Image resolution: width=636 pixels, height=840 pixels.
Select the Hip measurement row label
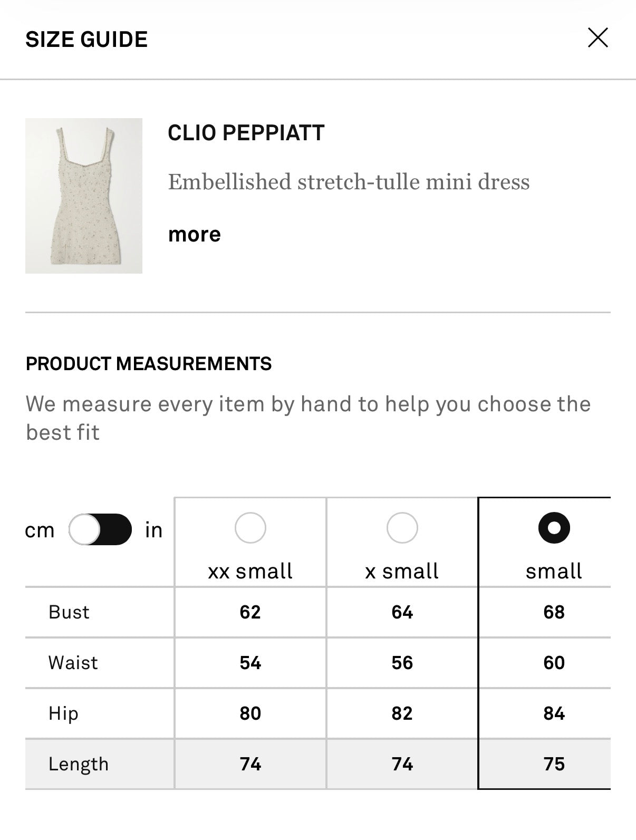coord(64,713)
